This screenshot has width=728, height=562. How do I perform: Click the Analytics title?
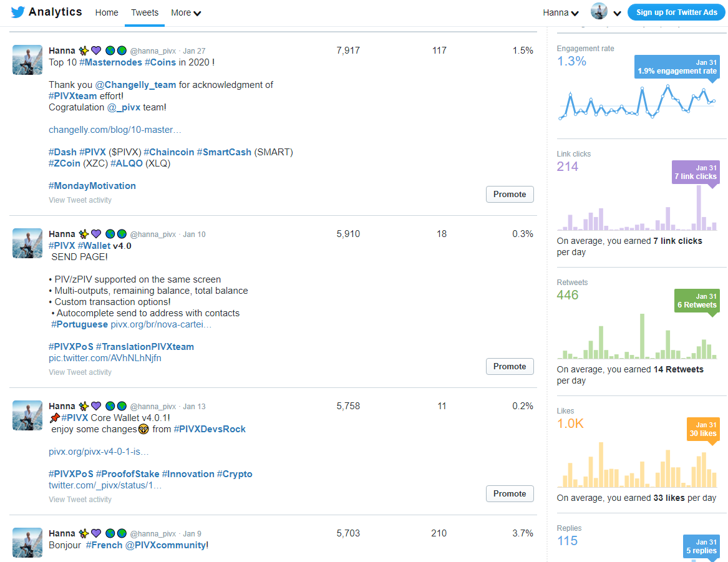[56, 12]
